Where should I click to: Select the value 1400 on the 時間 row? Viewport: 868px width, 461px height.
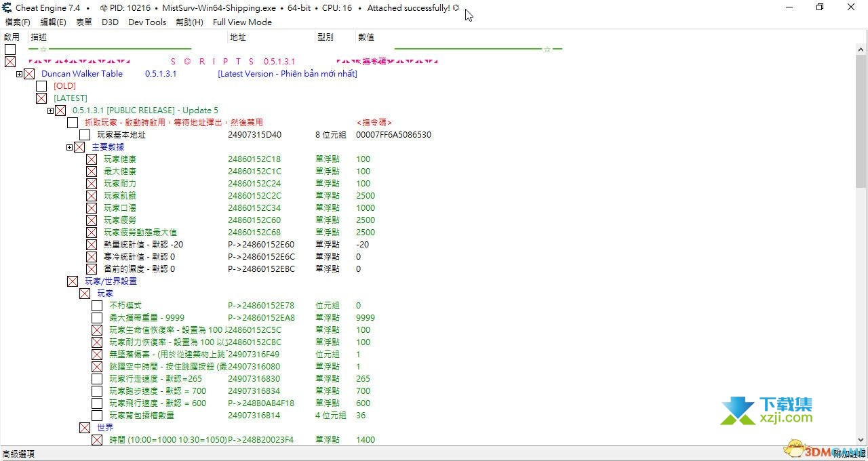[x=366, y=440]
